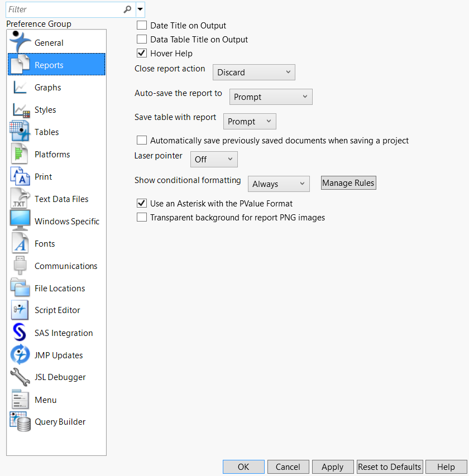Screen dimensions: 469x476
Task: Select the Windows Specific group label
Action: pyautogui.click(x=67, y=222)
